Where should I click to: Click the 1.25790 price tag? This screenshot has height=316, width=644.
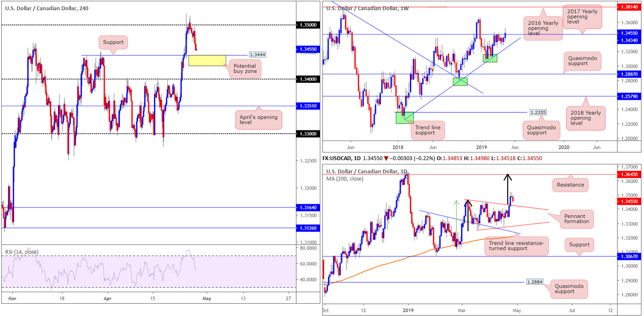pyautogui.click(x=628, y=97)
